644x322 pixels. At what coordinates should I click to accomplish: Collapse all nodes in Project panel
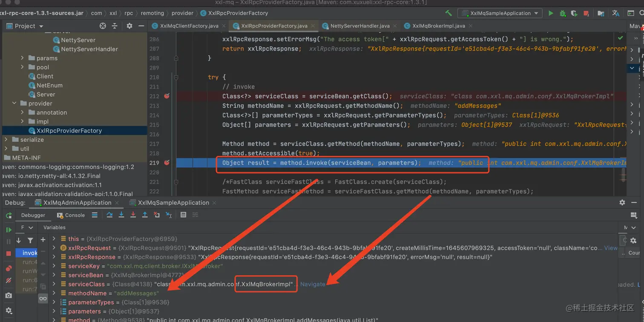click(x=115, y=26)
